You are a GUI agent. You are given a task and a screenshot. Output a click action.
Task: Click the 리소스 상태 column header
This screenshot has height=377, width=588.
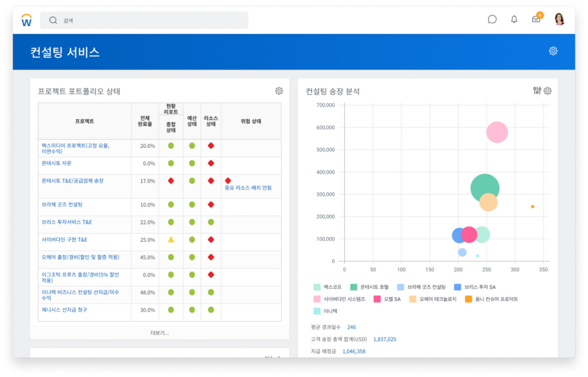(211, 121)
